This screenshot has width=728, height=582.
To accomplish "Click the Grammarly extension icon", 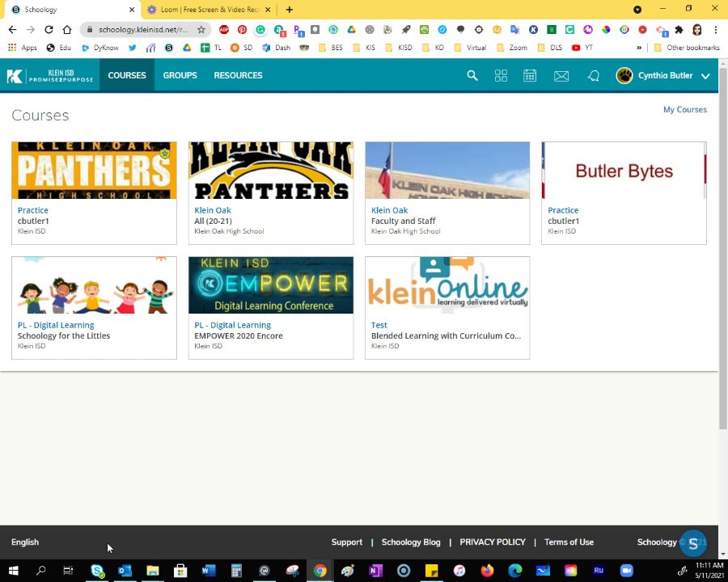I will coord(260,30).
